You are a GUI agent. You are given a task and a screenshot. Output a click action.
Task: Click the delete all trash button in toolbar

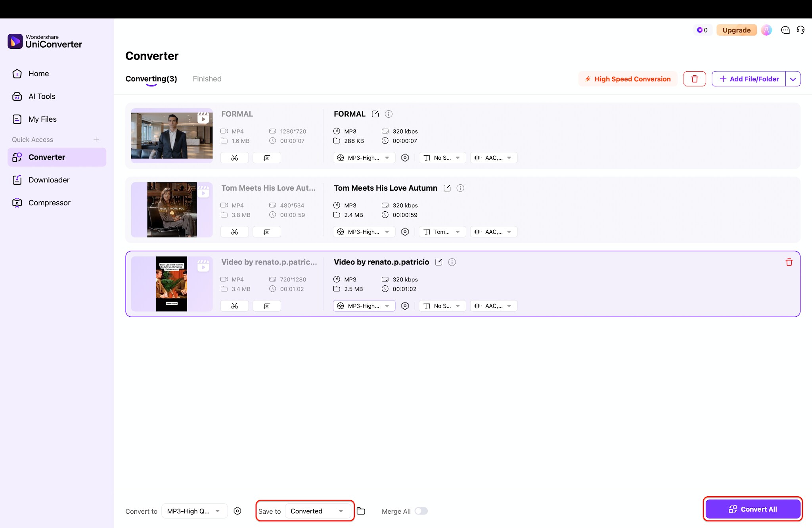pyautogui.click(x=694, y=79)
